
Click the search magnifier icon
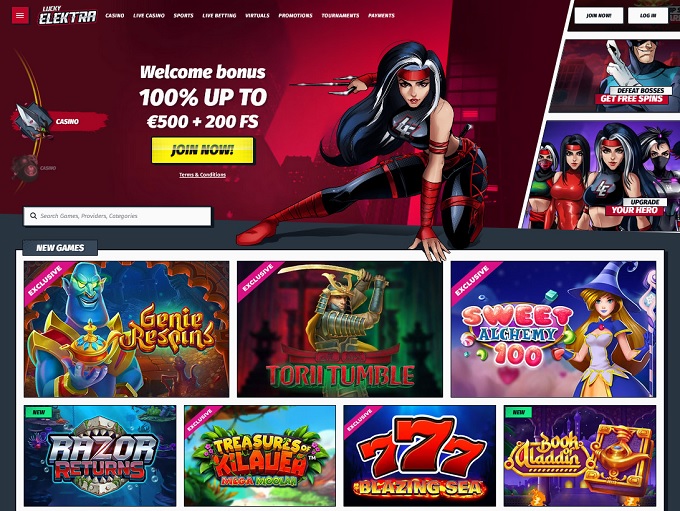pyautogui.click(x=33, y=216)
